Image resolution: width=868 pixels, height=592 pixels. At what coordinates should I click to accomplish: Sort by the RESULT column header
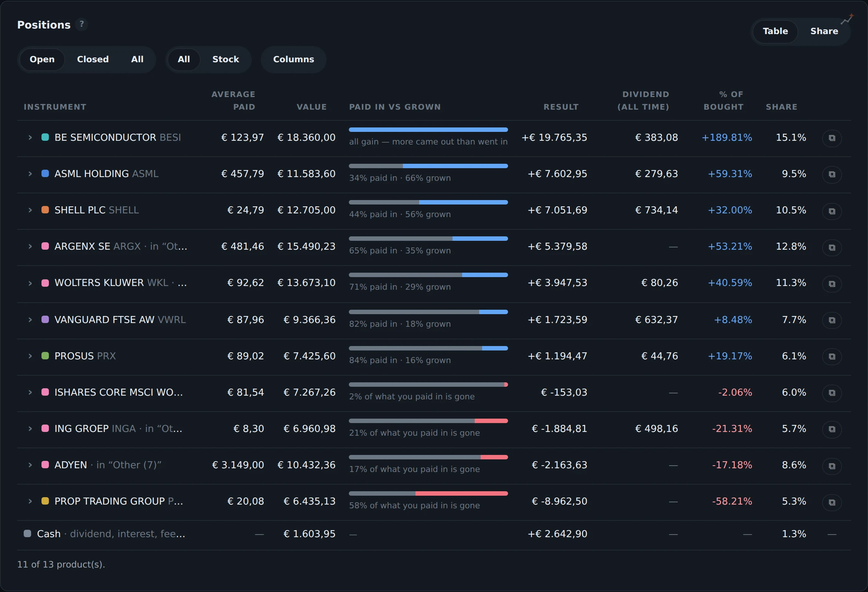tap(561, 107)
